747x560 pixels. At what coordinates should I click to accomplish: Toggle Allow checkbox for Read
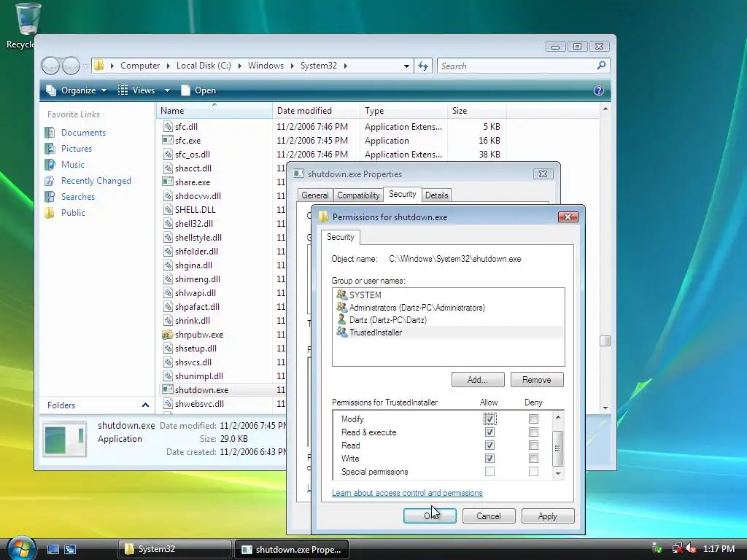click(x=489, y=446)
